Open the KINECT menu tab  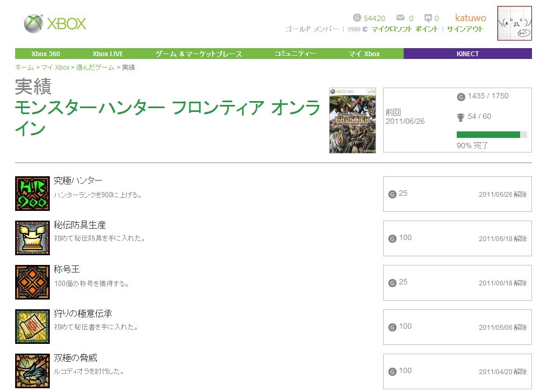coord(468,54)
